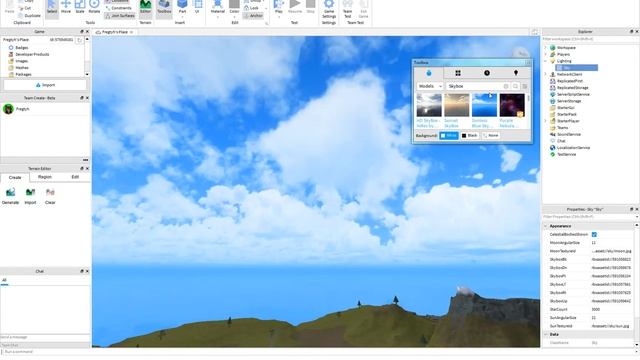This screenshot has height=360, width=640.
Task: Select SoundService in Explorer
Action: [569, 134]
